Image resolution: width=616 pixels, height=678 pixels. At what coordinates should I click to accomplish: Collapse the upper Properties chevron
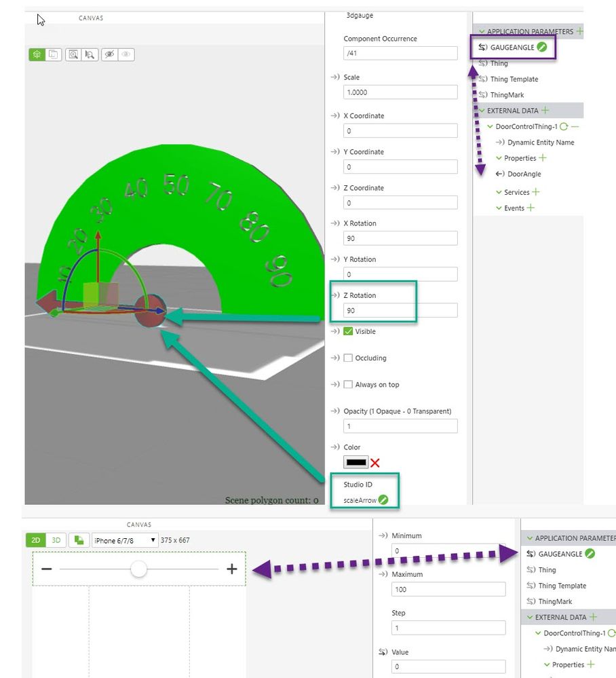coord(499,158)
